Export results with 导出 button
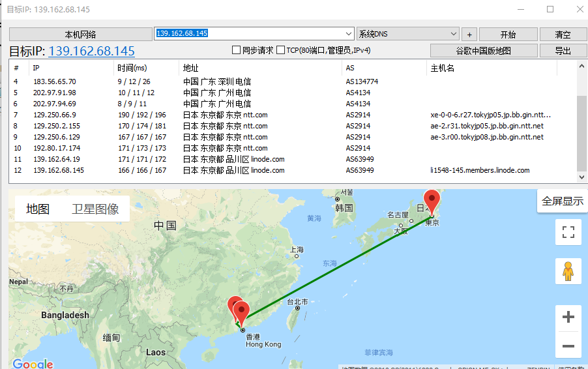This screenshot has width=588, height=369. [563, 51]
